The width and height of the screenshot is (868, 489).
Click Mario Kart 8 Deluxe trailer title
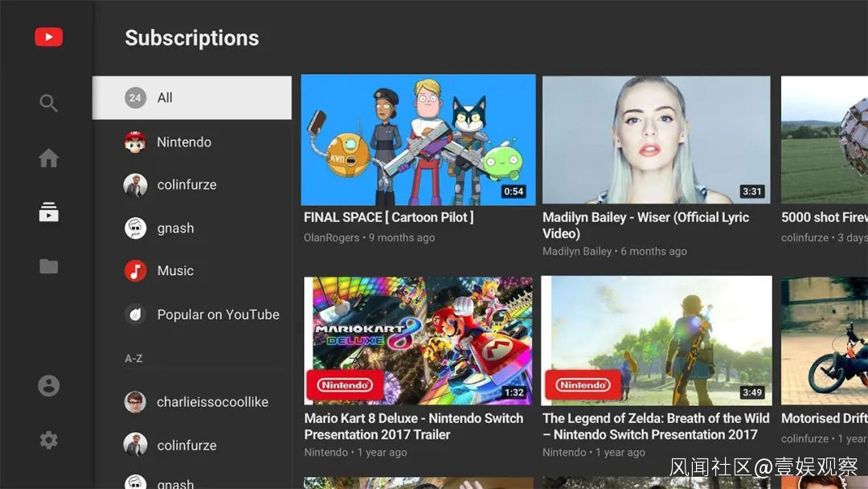click(414, 426)
